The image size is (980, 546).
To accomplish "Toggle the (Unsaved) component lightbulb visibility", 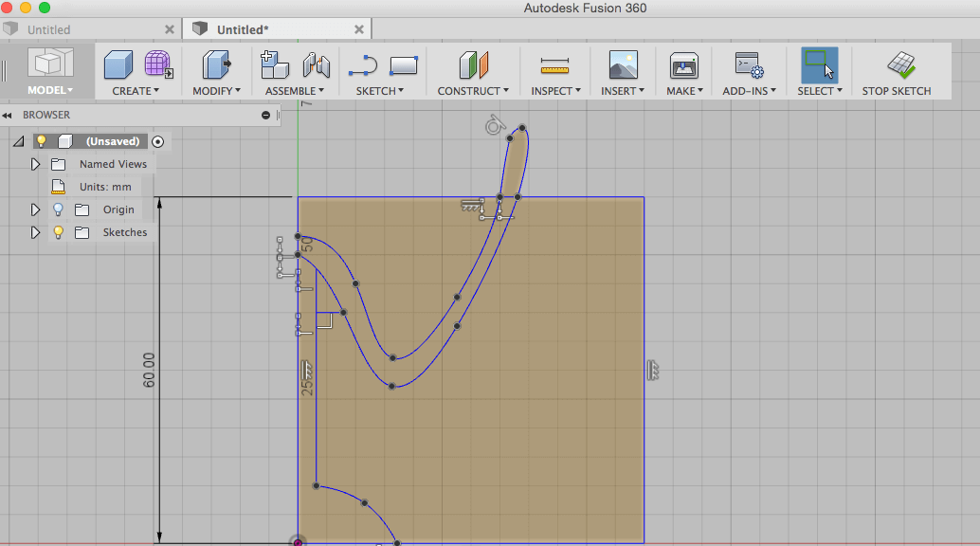I will [42, 140].
